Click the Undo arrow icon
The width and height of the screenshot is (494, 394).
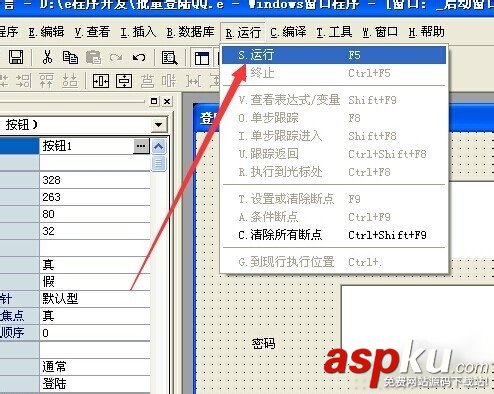pyautogui.click(x=139, y=58)
